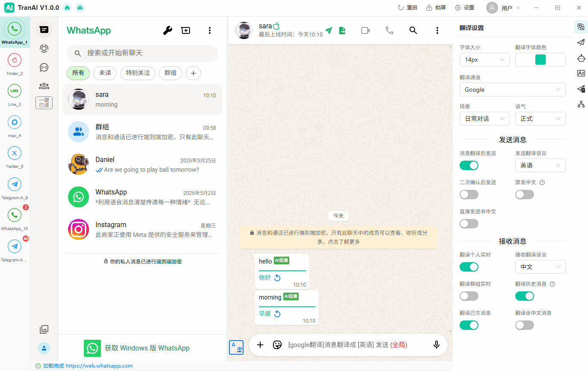Click the green export document icon

[342, 30]
